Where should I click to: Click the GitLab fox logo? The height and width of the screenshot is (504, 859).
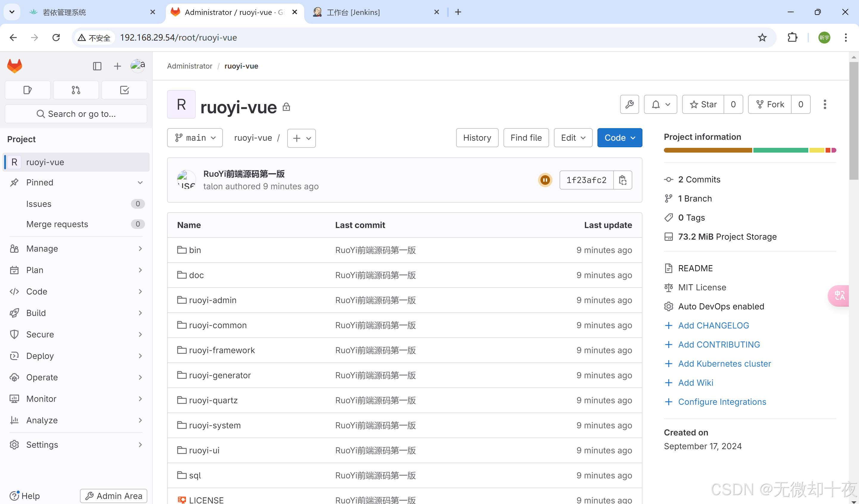tap(15, 66)
